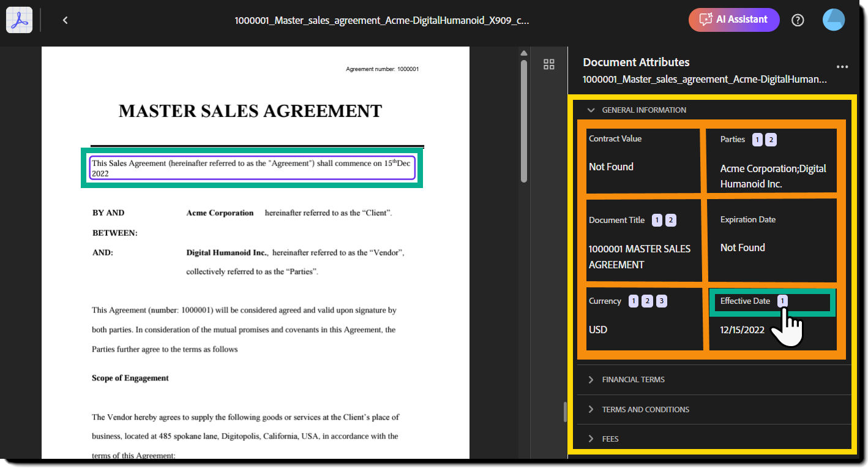Open the Document Attributes overflow menu
The height and width of the screenshot is (468, 868).
click(x=842, y=67)
